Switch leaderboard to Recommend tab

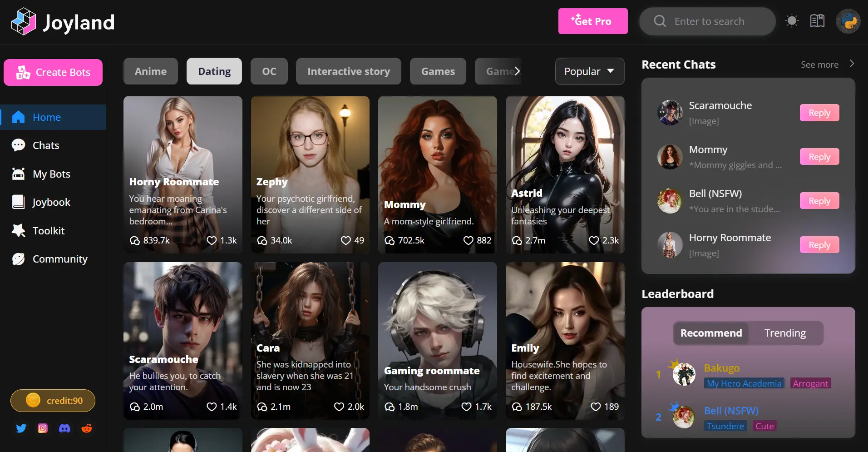(711, 333)
